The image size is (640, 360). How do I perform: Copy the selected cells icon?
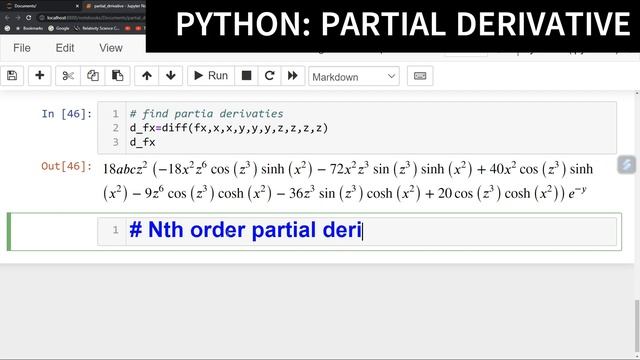93,76
